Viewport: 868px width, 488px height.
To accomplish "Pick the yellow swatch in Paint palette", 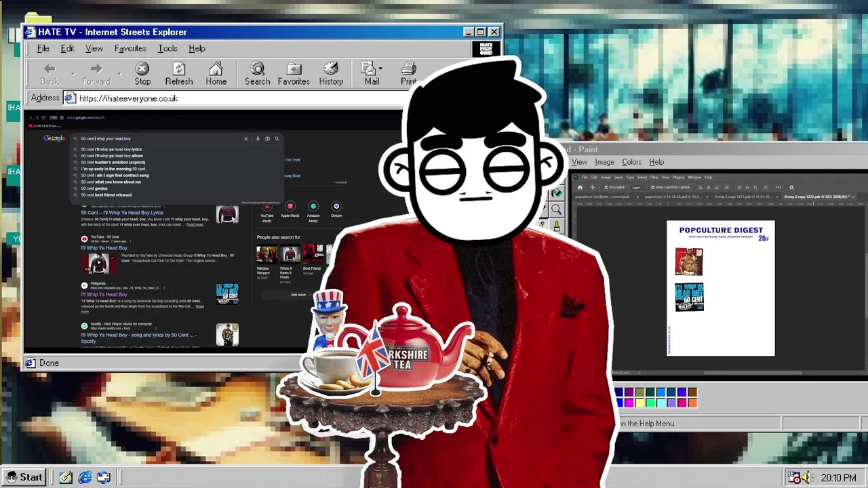I will 639,403.
